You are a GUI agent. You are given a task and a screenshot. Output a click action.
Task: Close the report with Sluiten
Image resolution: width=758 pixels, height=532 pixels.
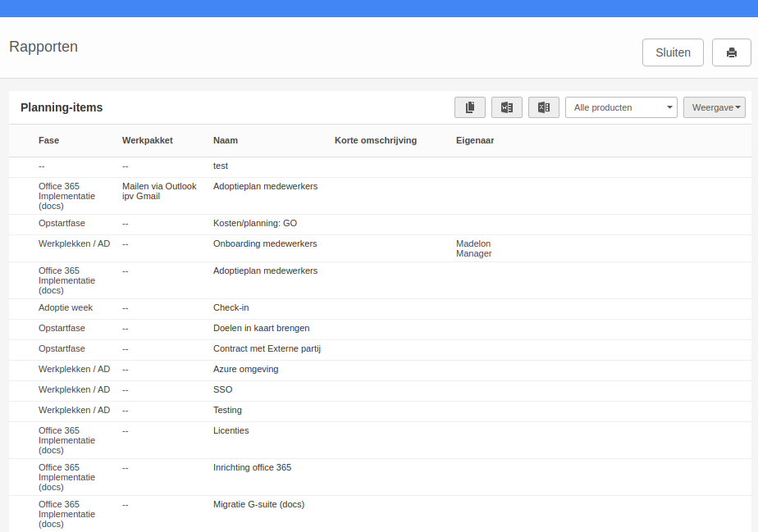coord(673,52)
